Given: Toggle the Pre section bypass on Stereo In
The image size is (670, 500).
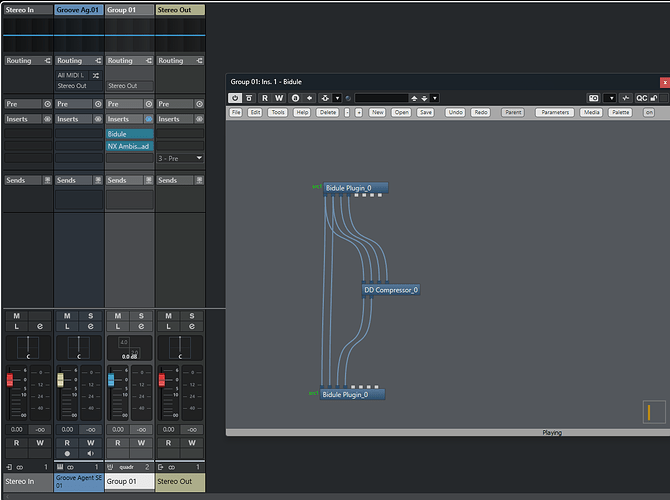Looking at the screenshot, I should point(47,104).
